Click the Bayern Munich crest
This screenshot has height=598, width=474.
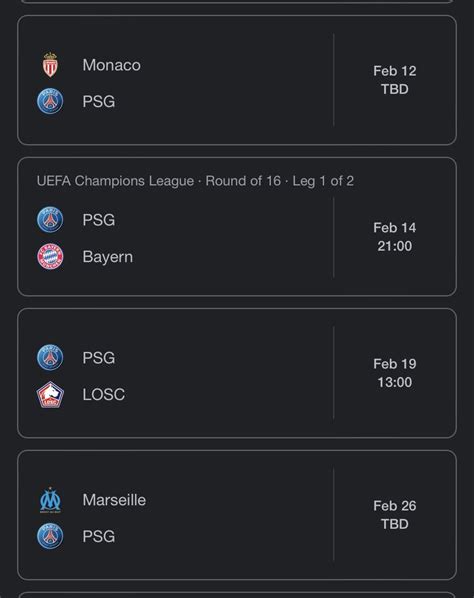50,256
